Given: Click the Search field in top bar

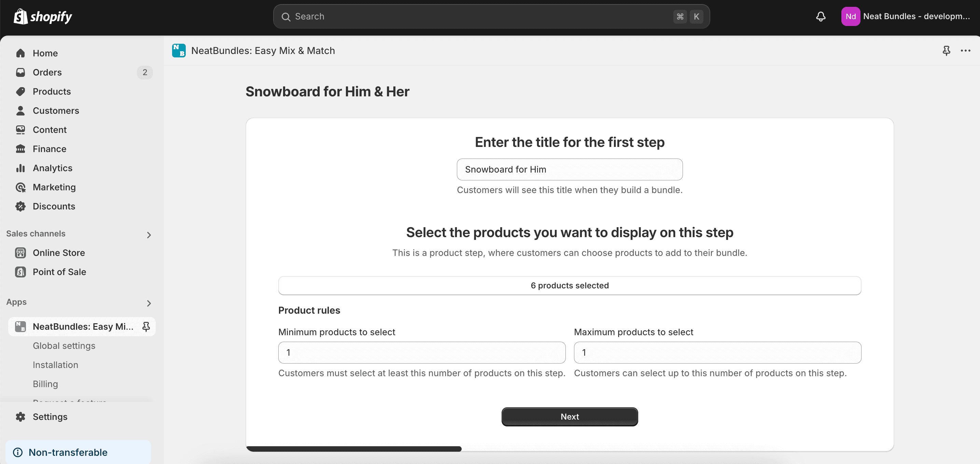Looking at the screenshot, I should [491, 16].
